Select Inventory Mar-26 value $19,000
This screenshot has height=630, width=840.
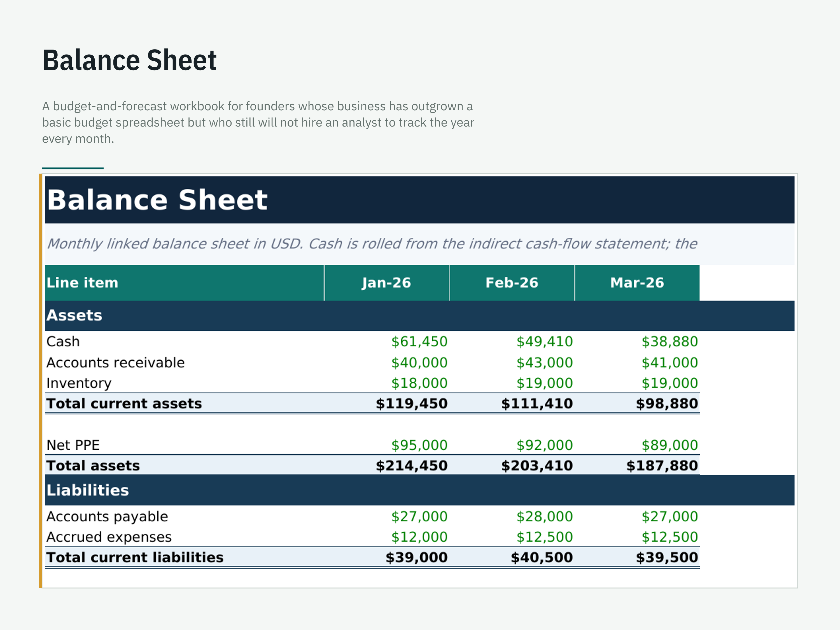[x=670, y=383]
